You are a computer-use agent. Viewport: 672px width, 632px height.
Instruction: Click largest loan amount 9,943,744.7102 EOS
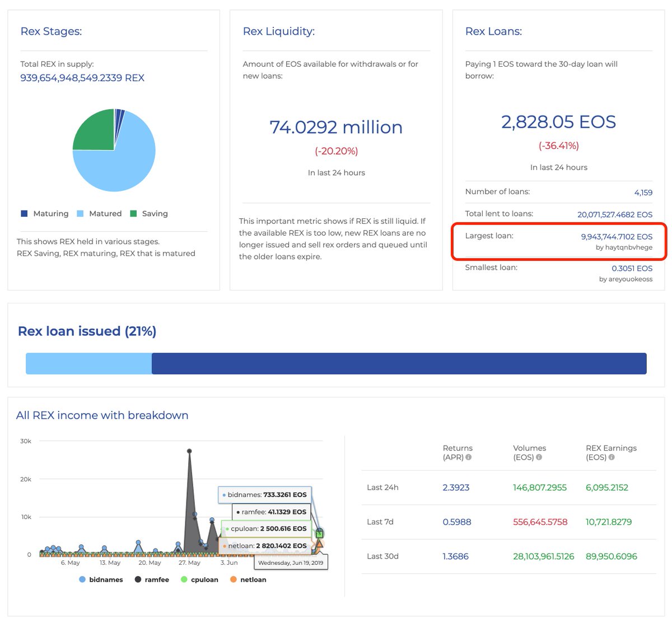click(617, 237)
